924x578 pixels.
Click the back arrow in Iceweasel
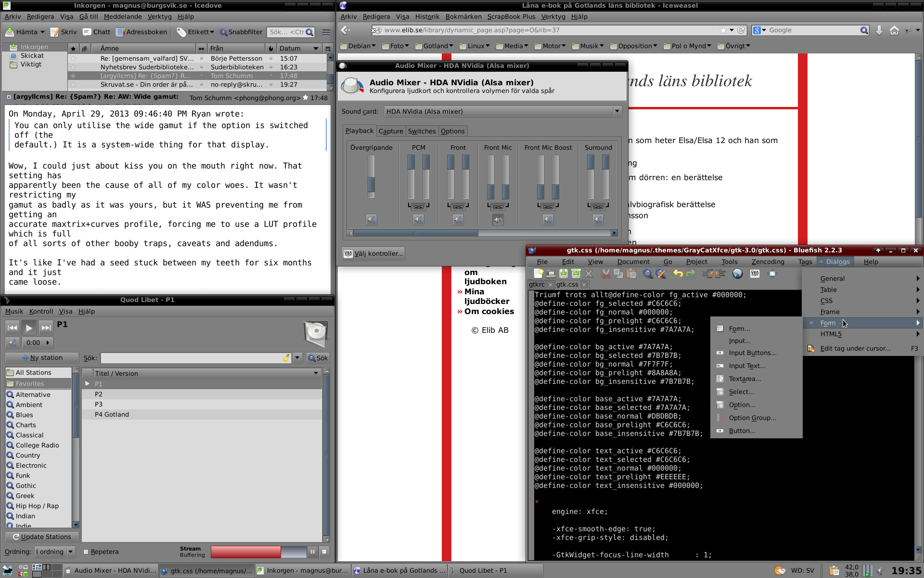[x=345, y=30]
